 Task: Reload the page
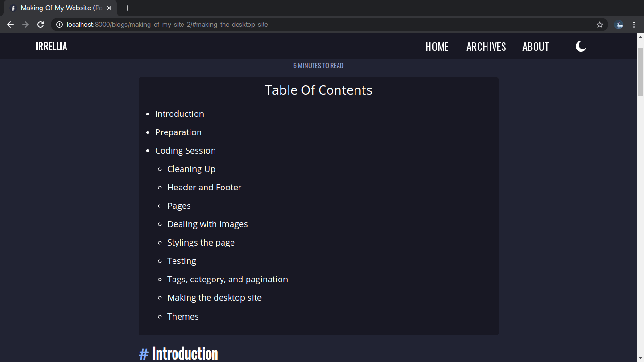(41, 25)
